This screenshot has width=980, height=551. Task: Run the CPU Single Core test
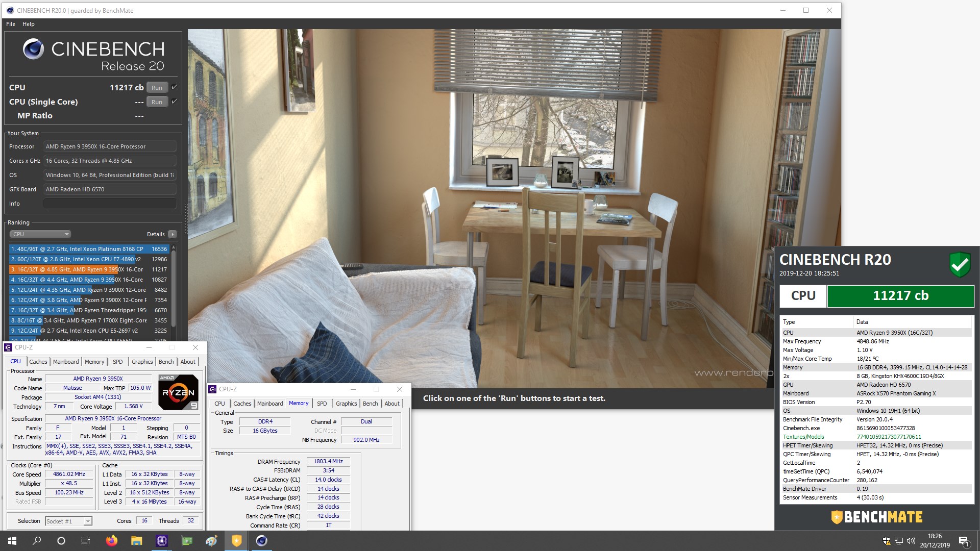(x=157, y=102)
